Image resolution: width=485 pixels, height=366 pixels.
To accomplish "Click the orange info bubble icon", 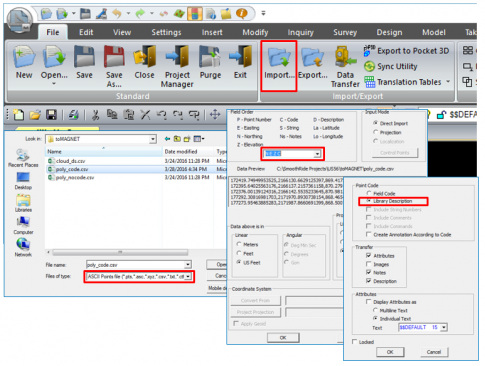I will coord(242,14).
